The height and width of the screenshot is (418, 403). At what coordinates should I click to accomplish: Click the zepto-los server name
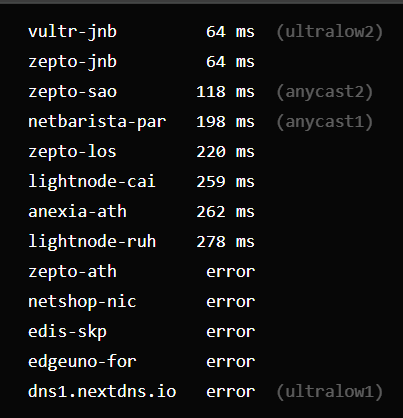pos(72,152)
